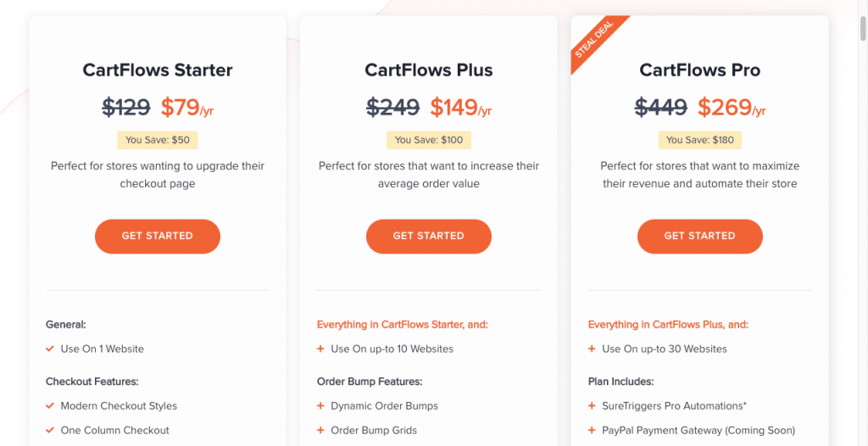Click the CartFlows Starter plan title
The image size is (868, 446).
tap(158, 70)
